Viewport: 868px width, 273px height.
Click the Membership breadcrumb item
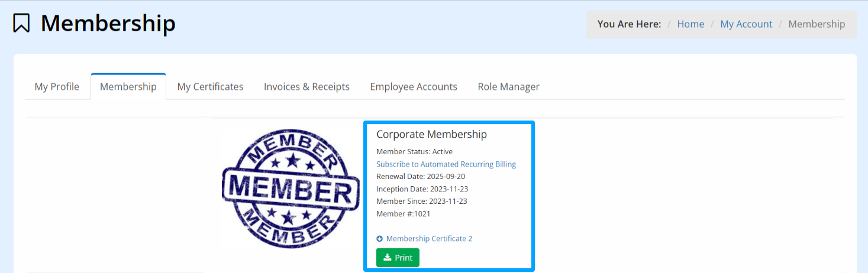[x=817, y=24]
